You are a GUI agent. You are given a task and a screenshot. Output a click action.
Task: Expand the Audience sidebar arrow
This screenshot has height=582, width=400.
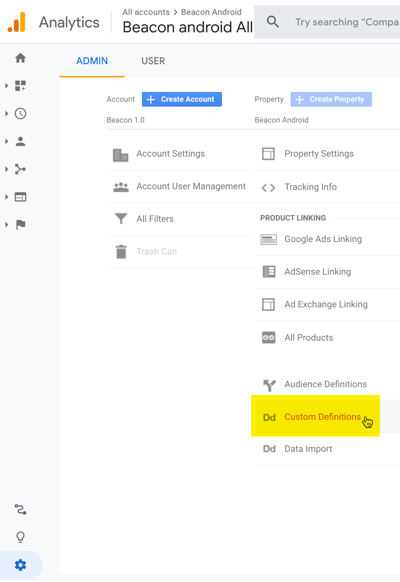6,141
